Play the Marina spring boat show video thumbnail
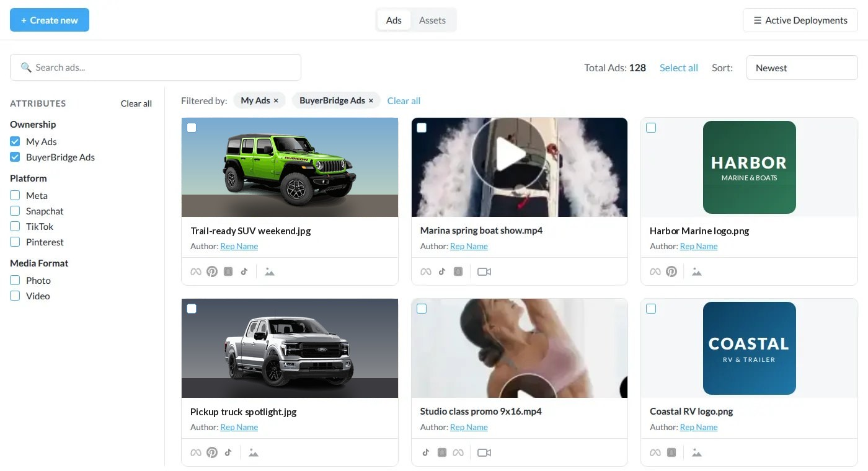Viewport: 868px width, 471px height. pyautogui.click(x=508, y=155)
